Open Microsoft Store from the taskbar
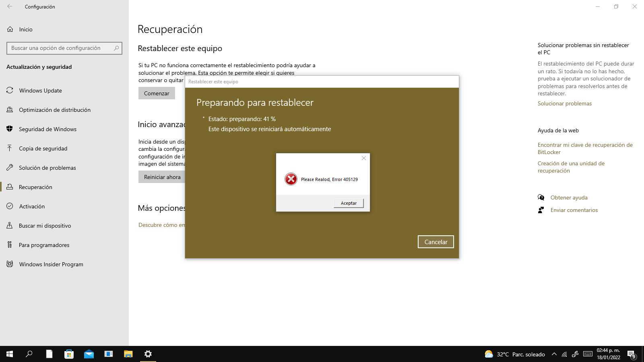Screen dimensions: 644x362 [69, 354]
